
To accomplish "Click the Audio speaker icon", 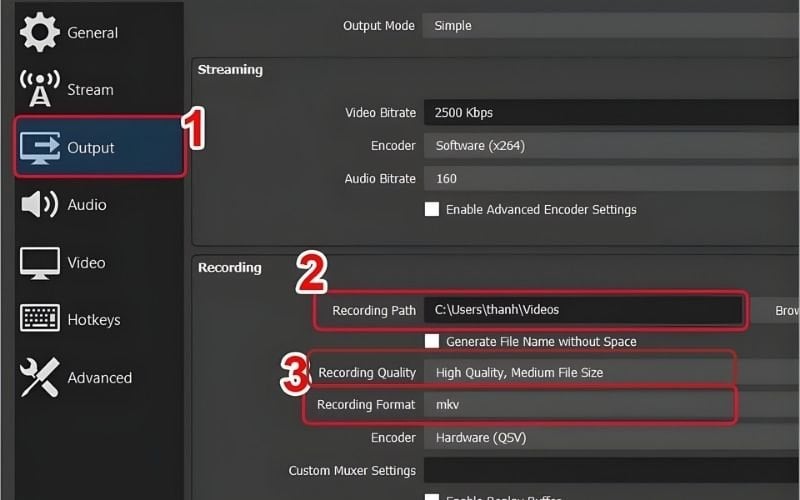I will pos(40,205).
